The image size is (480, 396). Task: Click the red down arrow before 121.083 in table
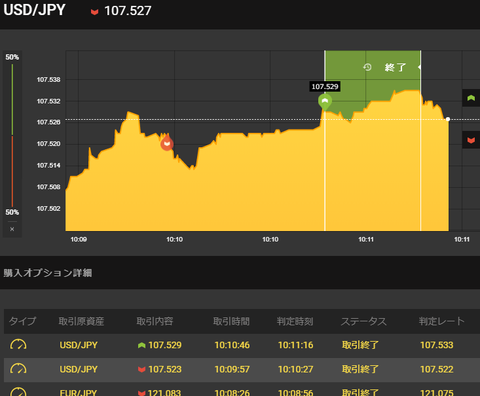(x=142, y=393)
